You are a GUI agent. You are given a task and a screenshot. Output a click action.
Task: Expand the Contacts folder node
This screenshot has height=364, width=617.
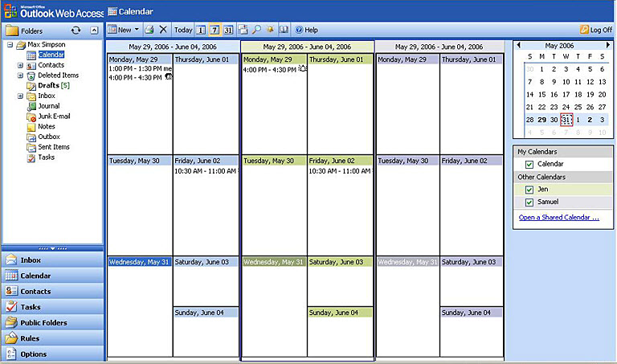point(20,65)
